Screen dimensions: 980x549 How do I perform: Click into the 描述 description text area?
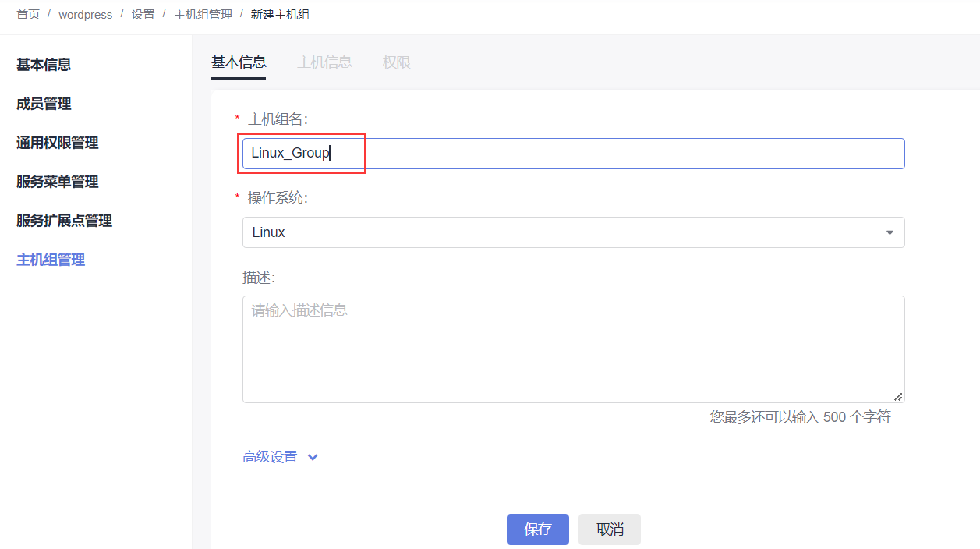[x=573, y=349]
